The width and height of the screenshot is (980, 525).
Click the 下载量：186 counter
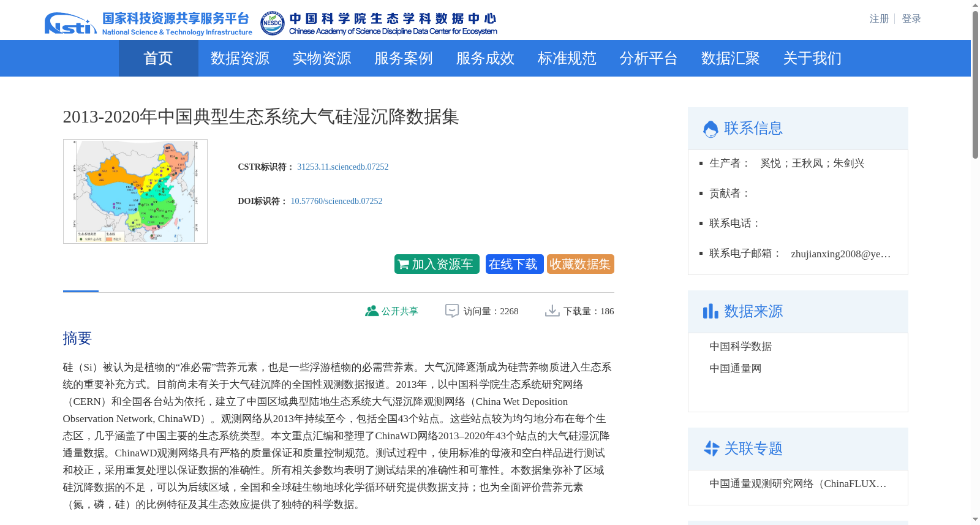pyautogui.click(x=589, y=311)
